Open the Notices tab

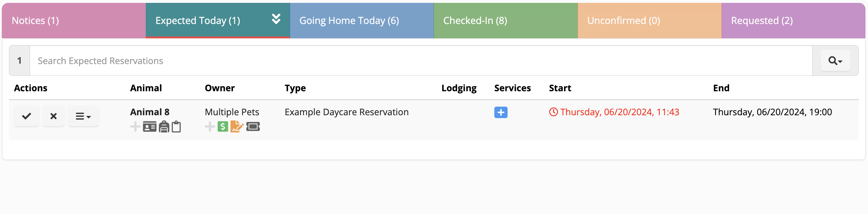[x=35, y=20]
